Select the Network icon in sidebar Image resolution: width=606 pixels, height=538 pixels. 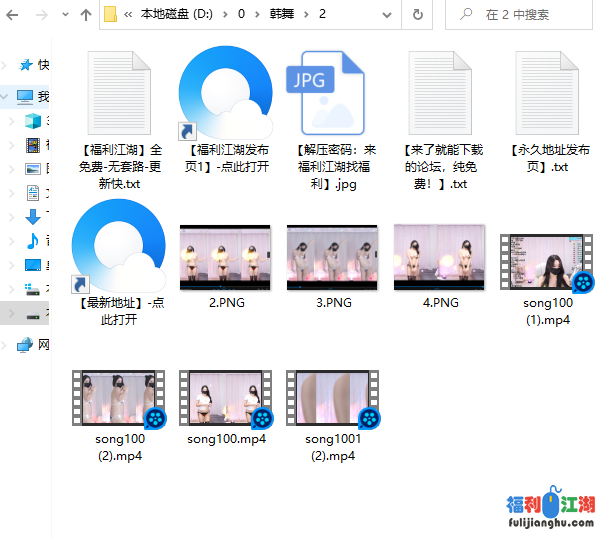[x=25, y=345]
